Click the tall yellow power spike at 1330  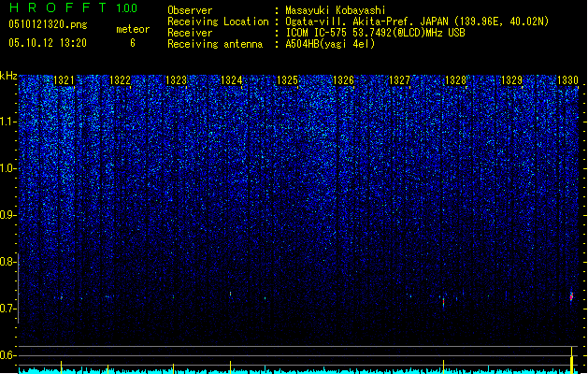tap(571, 361)
